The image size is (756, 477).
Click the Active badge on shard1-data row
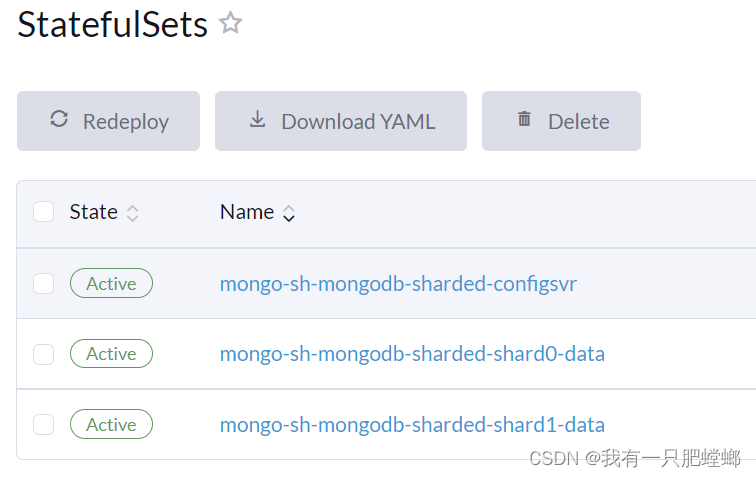[111, 424]
